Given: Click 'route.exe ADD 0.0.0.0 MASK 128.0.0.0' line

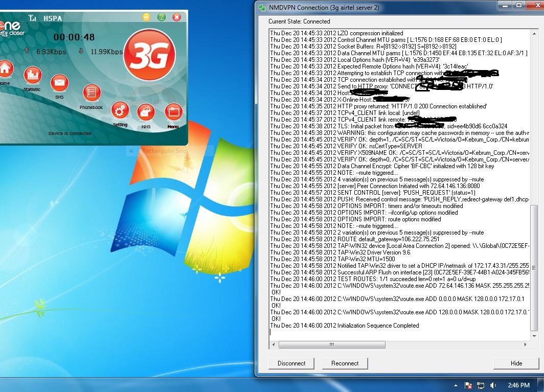Looking at the screenshot, I should (x=397, y=298).
